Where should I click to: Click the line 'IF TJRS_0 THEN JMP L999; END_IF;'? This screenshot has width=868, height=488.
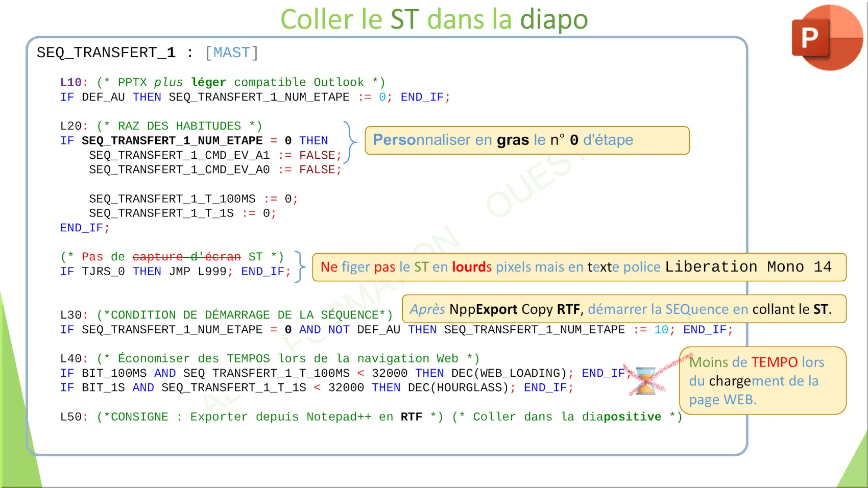coord(175,271)
